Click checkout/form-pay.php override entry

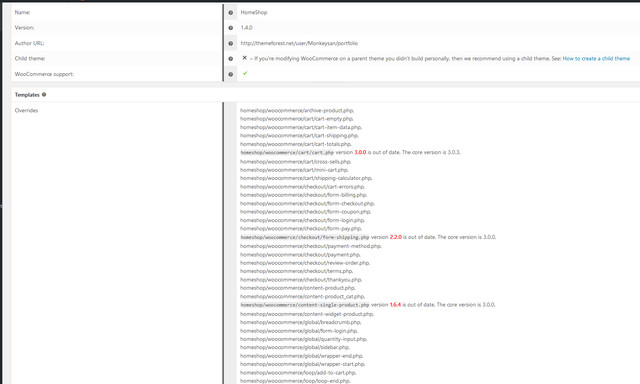[x=301, y=229]
